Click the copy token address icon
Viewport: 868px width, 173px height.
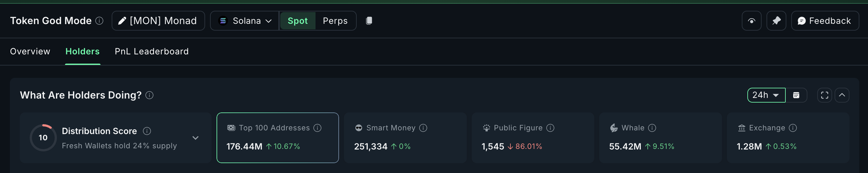(x=369, y=21)
